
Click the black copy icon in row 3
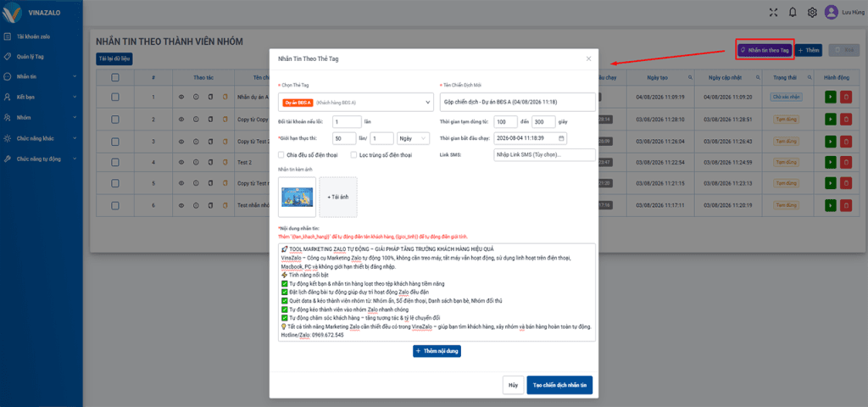click(x=210, y=142)
